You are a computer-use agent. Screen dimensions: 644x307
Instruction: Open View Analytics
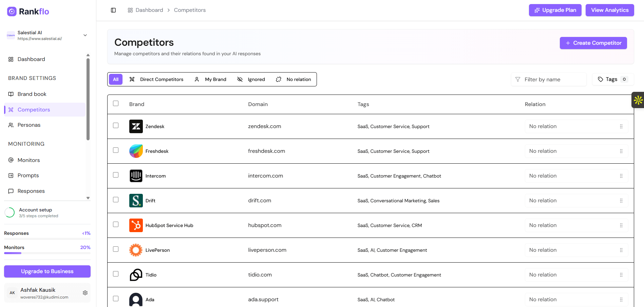pyautogui.click(x=609, y=10)
